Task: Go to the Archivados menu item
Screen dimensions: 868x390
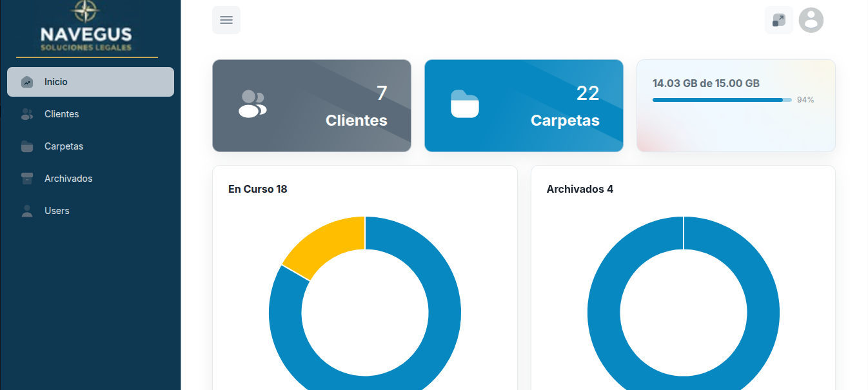Action: pyautogui.click(x=68, y=179)
